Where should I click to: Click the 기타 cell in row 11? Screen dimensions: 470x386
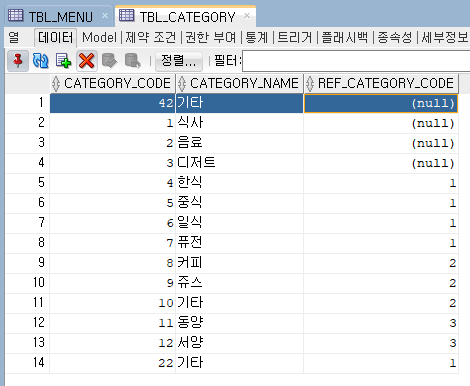pyautogui.click(x=240, y=303)
